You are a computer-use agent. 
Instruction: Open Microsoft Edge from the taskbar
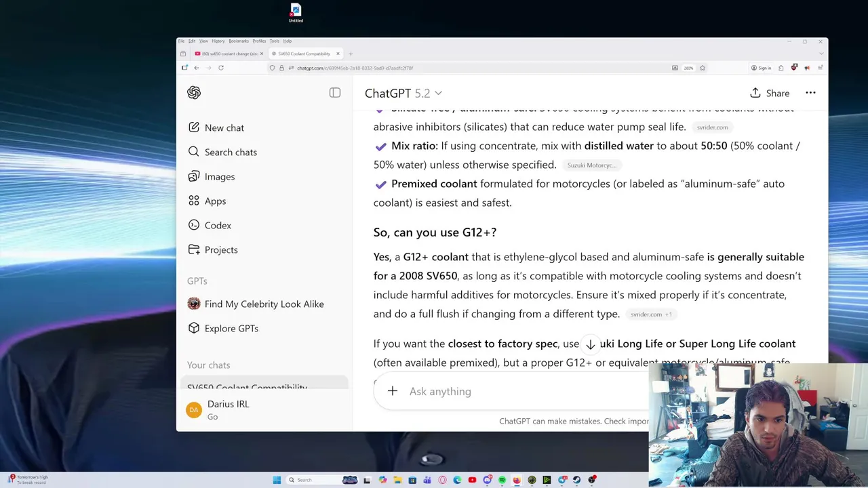pyautogui.click(x=457, y=480)
